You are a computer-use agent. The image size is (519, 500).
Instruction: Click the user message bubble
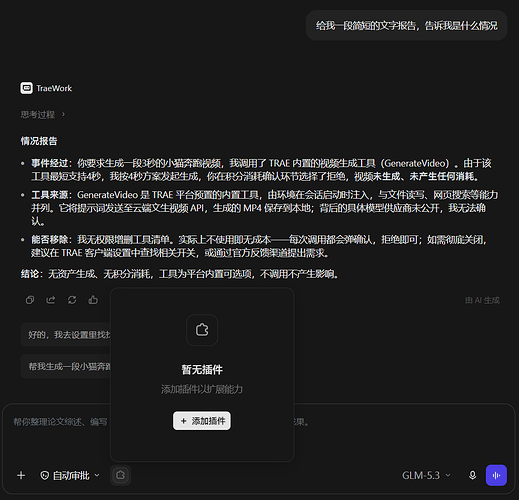pyautogui.click(x=407, y=25)
